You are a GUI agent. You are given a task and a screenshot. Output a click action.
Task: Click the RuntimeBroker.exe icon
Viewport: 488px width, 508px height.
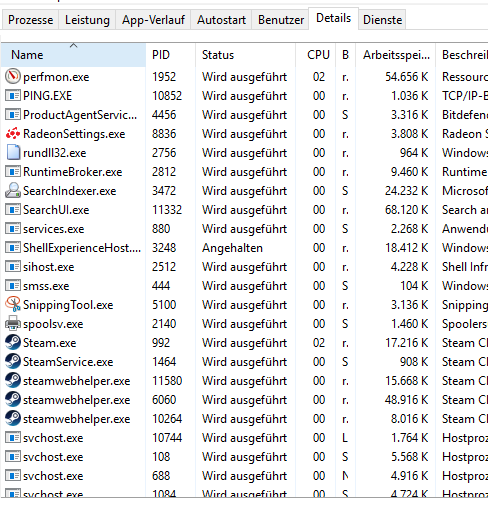tap(13, 172)
